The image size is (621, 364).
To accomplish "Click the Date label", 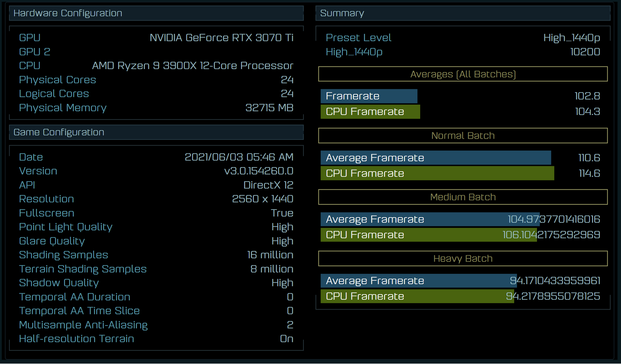I will point(31,157).
